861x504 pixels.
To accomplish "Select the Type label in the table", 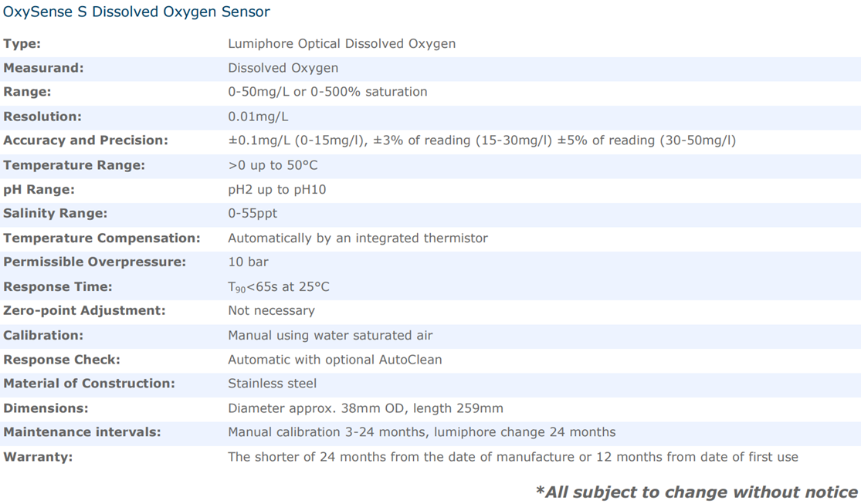I will (x=22, y=44).
